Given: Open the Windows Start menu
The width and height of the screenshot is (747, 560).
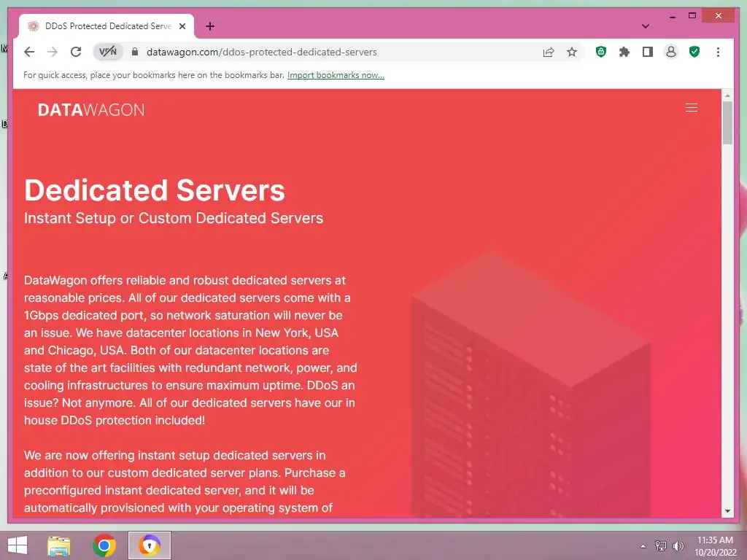Looking at the screenshot, I should [18, 545].
